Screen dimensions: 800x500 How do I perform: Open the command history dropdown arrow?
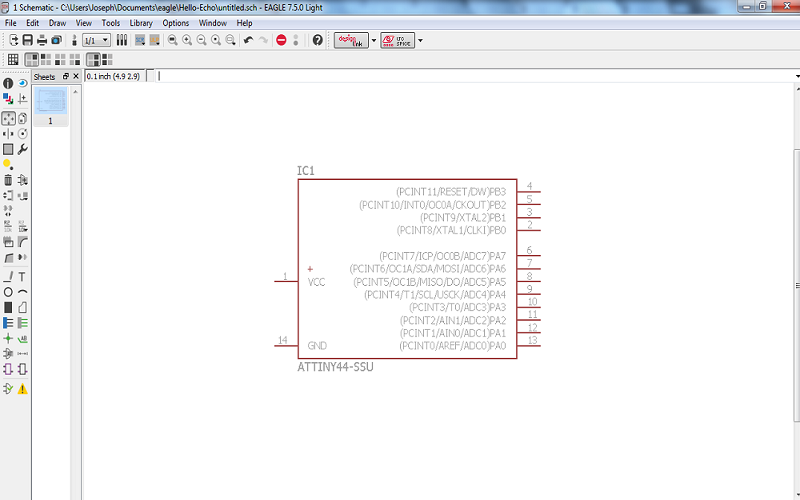point(796,76)
